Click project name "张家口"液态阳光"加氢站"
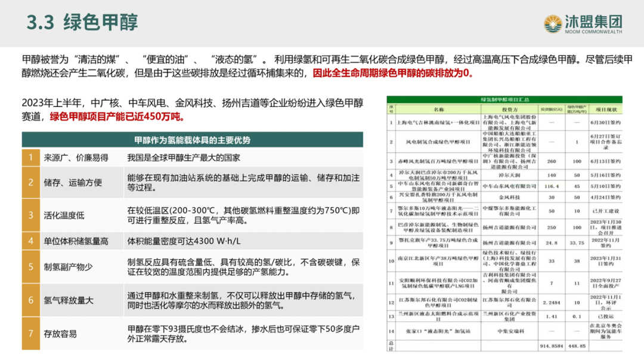644x363 pixels. (438, 331)
